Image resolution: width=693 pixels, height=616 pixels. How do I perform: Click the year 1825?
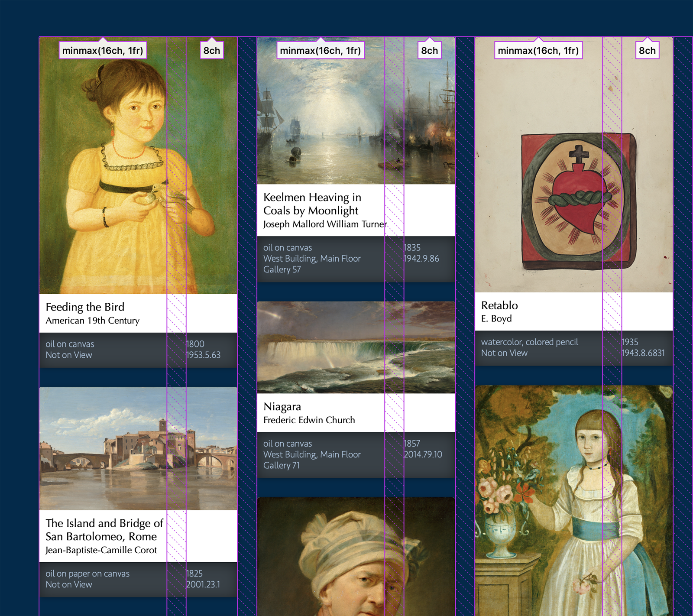[194, 574]
